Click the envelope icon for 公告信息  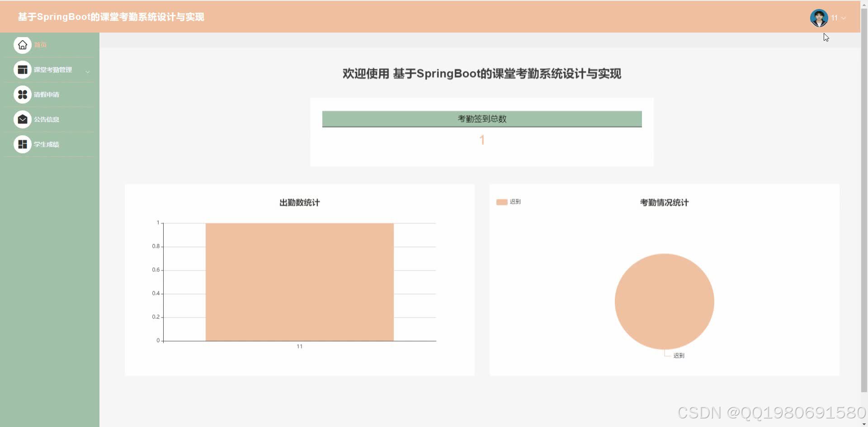[22, 119]
